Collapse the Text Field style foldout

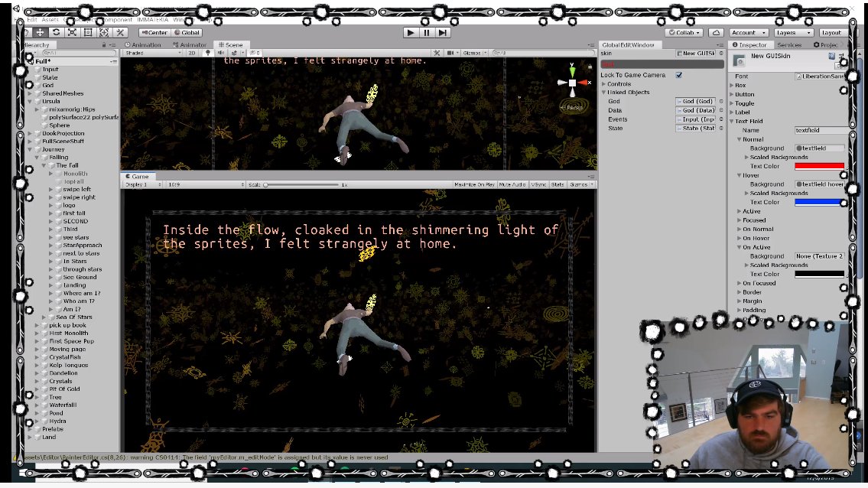732,121
